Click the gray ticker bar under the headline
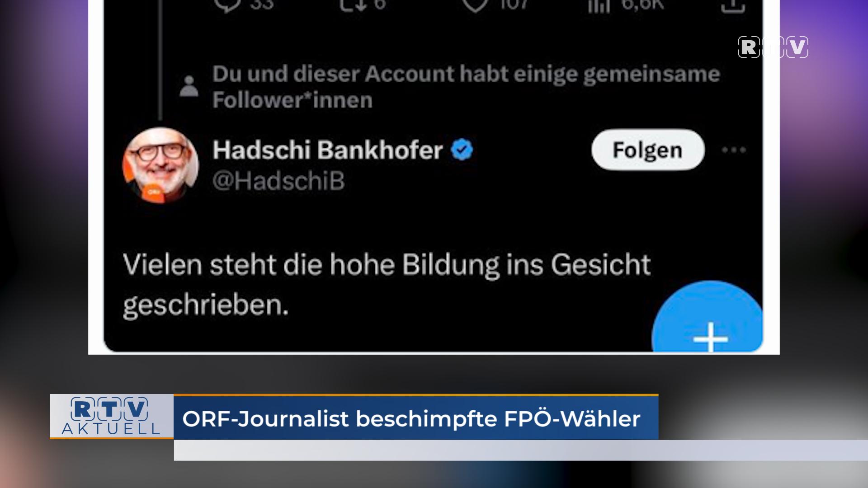This screenshot has width=868, height=488. point(521,450)
